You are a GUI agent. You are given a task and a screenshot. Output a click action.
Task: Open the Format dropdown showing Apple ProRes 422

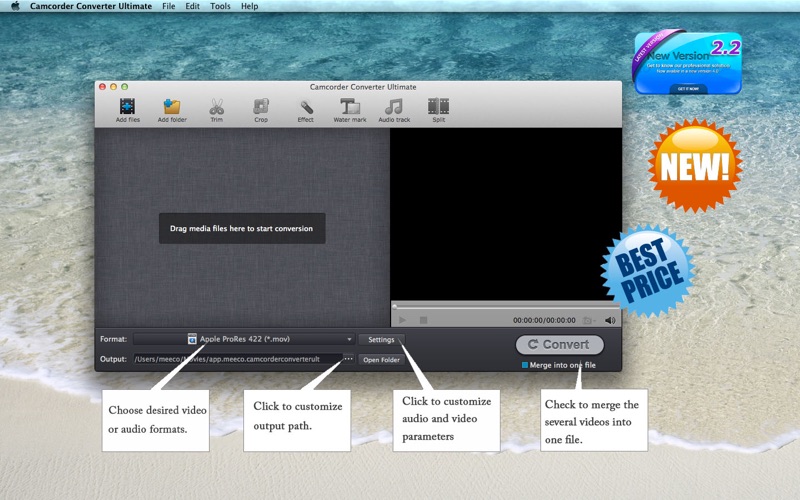(x=244, y=339)
